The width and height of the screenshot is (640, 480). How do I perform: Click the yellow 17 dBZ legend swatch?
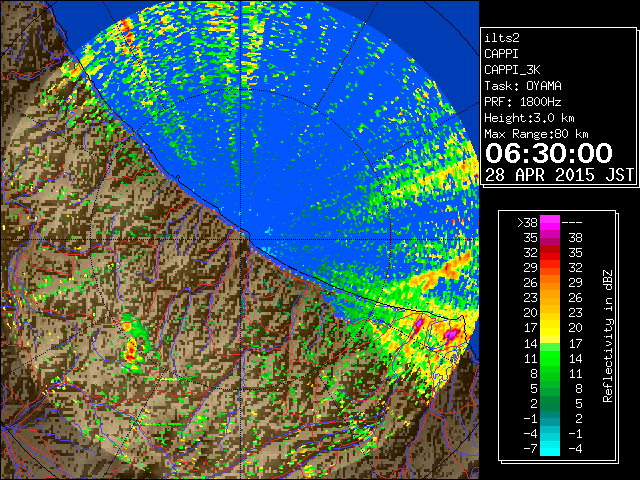[550, 327]
